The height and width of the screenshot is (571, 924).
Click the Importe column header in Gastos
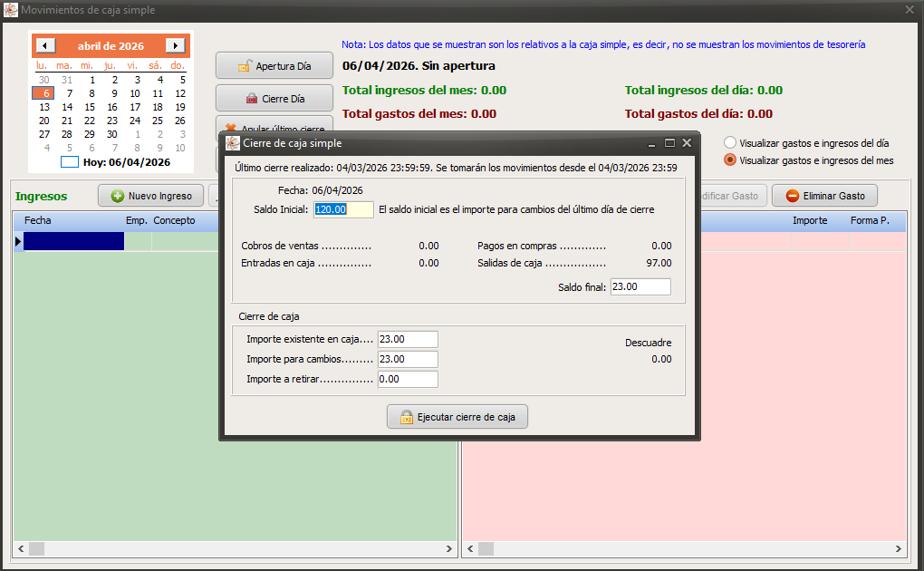810,220
